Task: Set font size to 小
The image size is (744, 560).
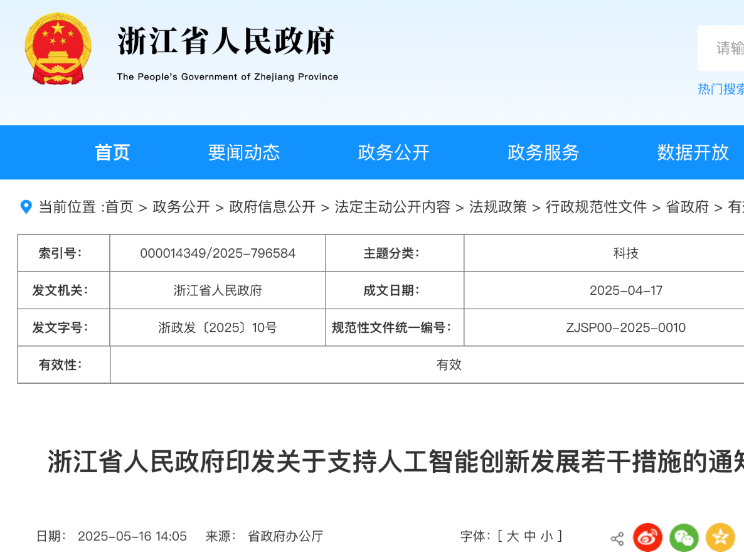Action: coord(547,536)
